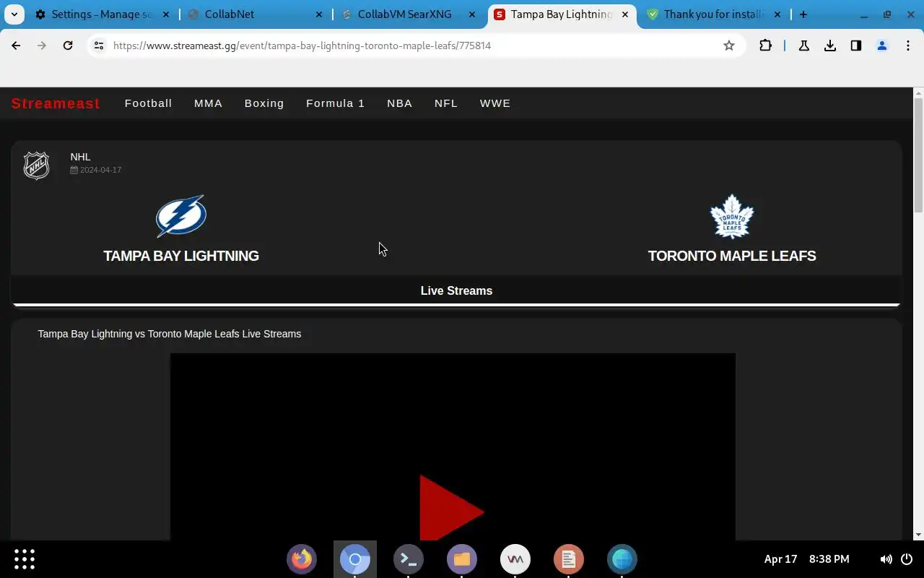Open the MMA menu item
The height and width of the screenshot is (578, 924).
click(x=208, y=103)
